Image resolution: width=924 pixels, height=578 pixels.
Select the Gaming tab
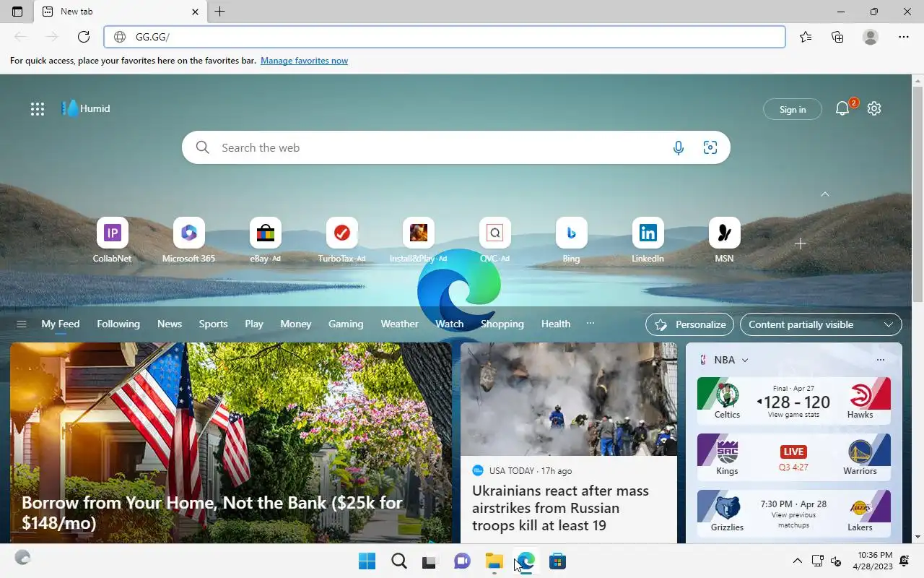(x=346, y=324)
